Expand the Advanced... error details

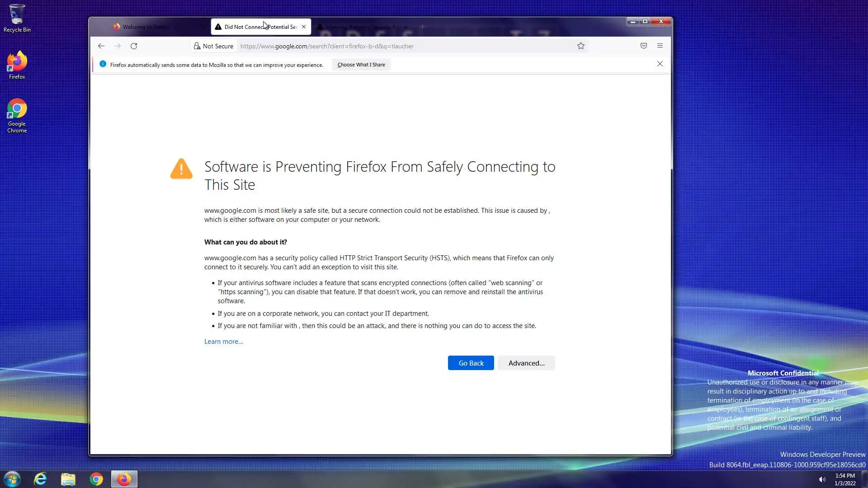[526, 363]
